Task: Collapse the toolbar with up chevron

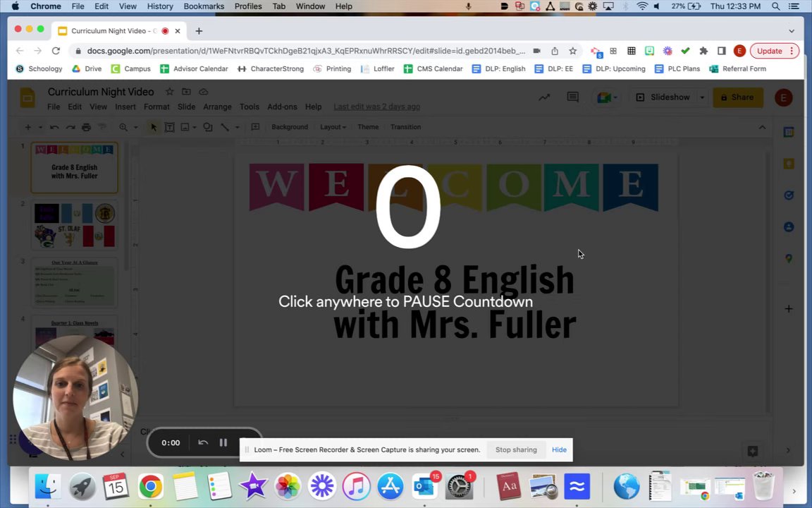Action: point(762,127)
